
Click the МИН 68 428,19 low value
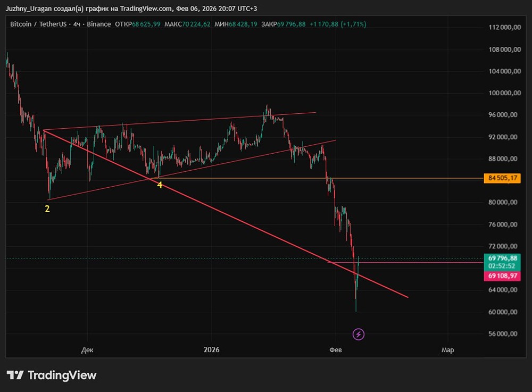236,24
